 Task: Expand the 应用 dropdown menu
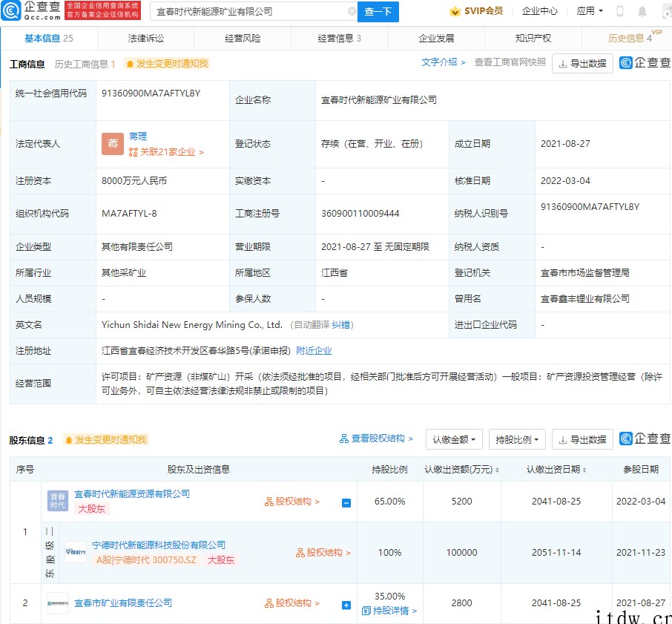click(589, 10)
